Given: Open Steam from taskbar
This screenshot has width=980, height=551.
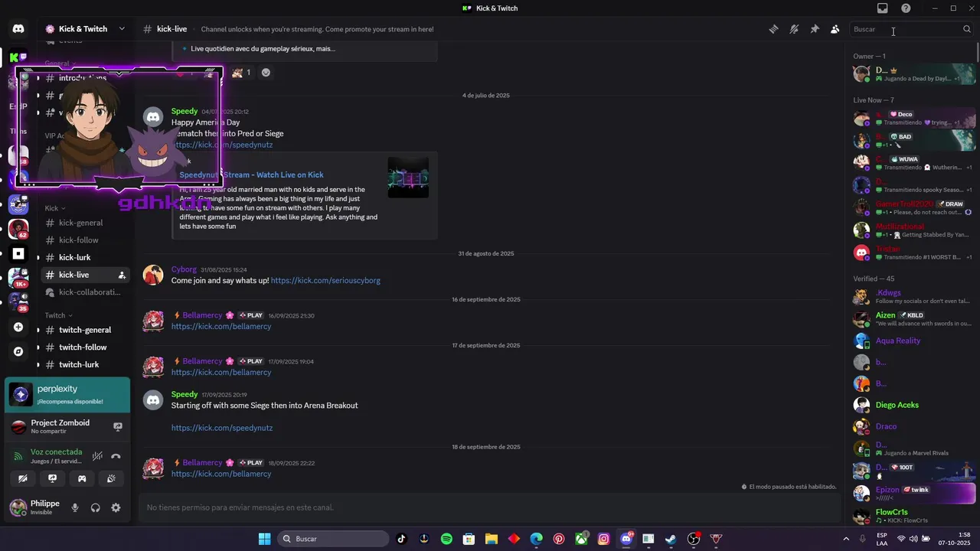Looking at the screenshot, I should pos(671,539).
